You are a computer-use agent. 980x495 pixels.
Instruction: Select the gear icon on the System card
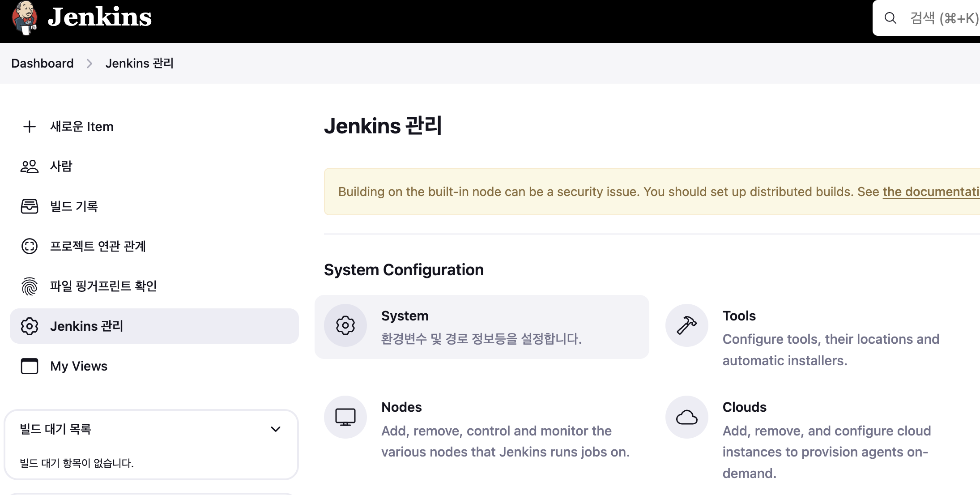(345, 326)
